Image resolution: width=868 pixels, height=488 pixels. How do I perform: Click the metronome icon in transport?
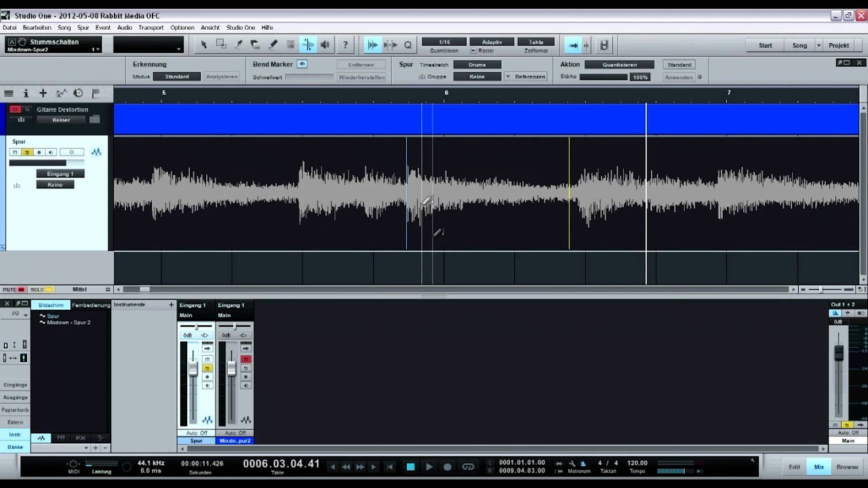coord(582,464)
